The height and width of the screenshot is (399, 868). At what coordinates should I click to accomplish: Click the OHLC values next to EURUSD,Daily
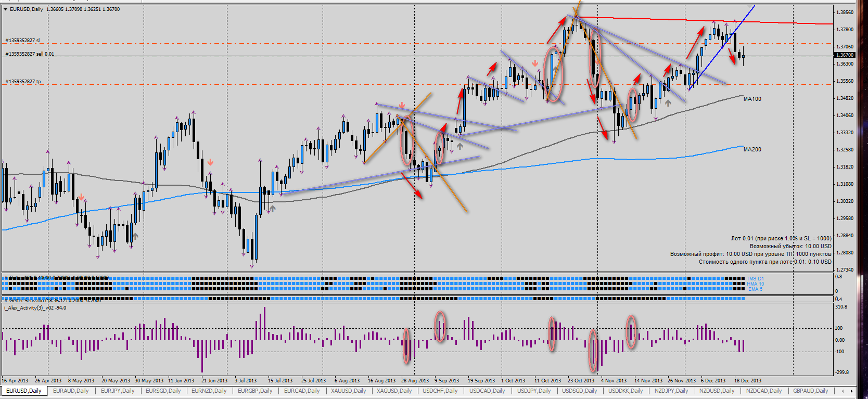(83, 9)
